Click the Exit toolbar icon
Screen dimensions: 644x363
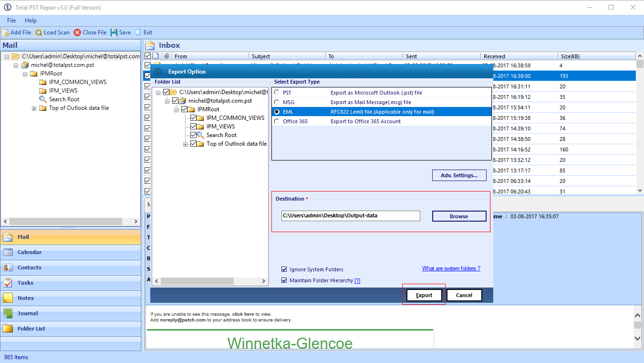click(138, 32)
